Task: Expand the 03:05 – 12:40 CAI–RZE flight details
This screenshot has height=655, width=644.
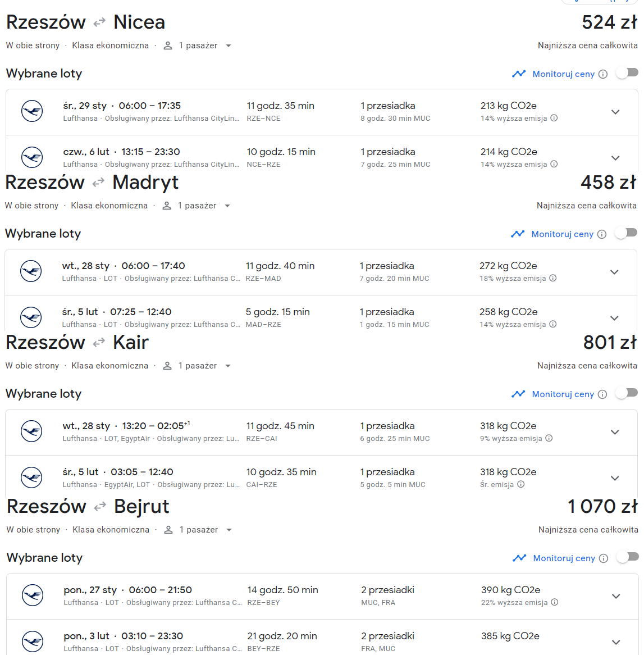Action: coord(615,478)
